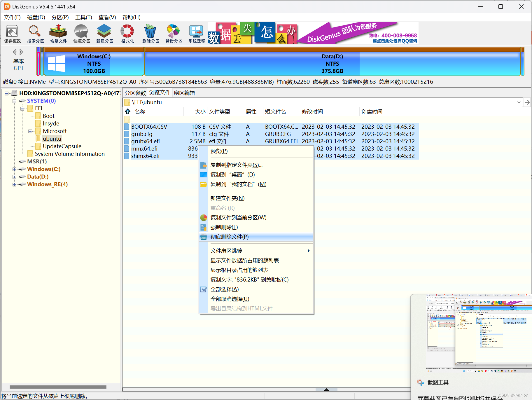Expand the Windows(C:) tree node

click(14, 169)
